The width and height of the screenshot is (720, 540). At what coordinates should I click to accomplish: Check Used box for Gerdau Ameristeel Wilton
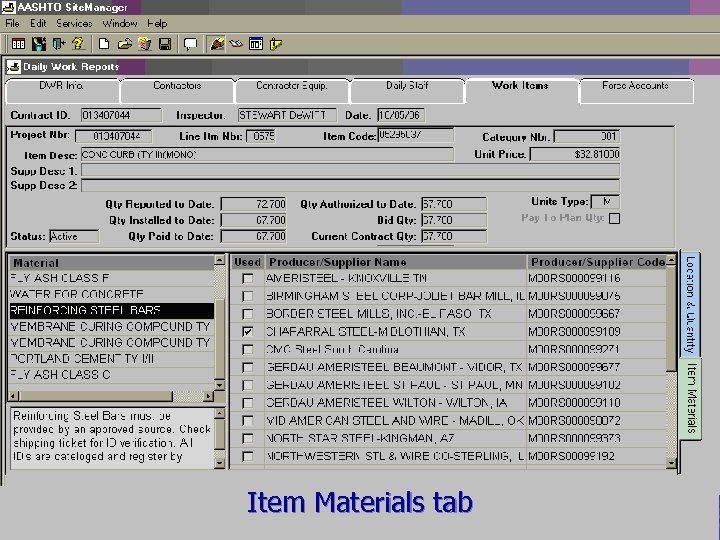point(248,403)
